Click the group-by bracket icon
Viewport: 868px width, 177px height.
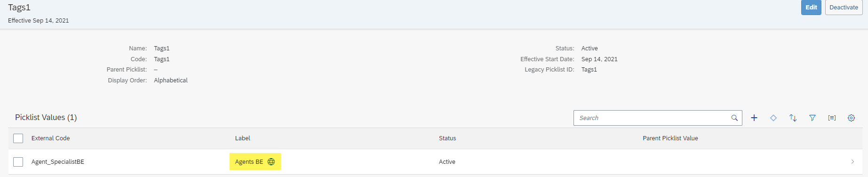(832, 118)
